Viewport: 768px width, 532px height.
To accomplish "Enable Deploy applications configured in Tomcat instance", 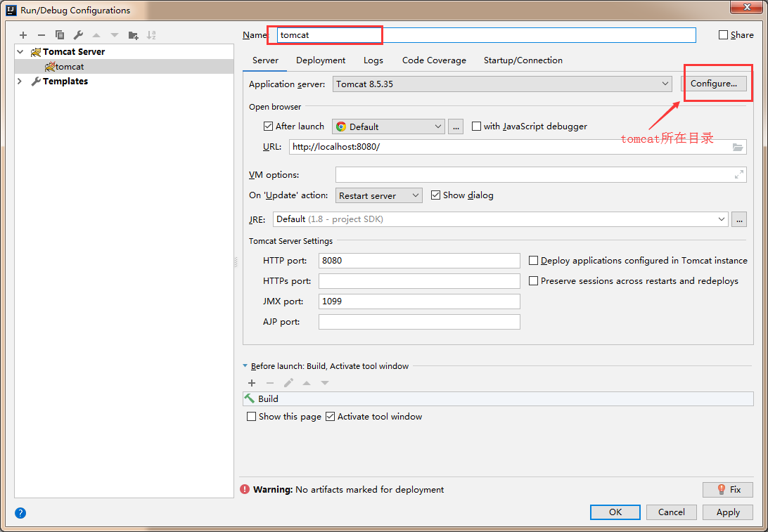I will coord(533,260).
